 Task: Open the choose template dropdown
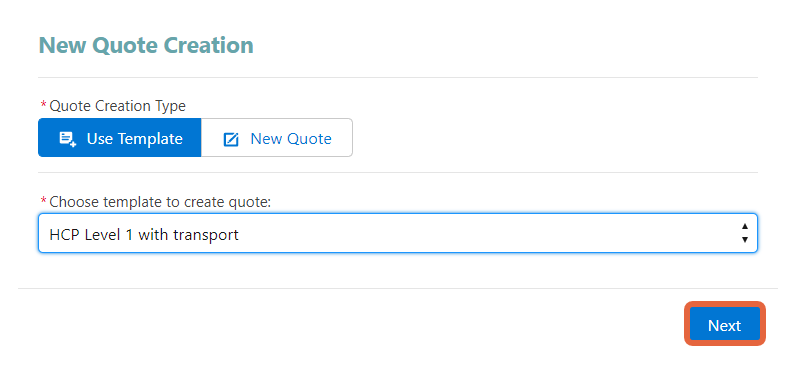[398, 233]
